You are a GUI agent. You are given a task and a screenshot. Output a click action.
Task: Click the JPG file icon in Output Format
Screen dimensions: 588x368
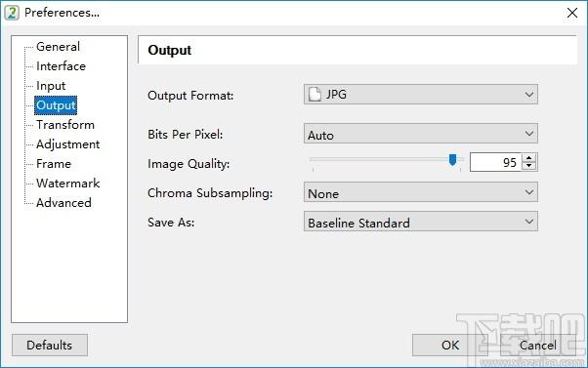click(x=315, y=95)
